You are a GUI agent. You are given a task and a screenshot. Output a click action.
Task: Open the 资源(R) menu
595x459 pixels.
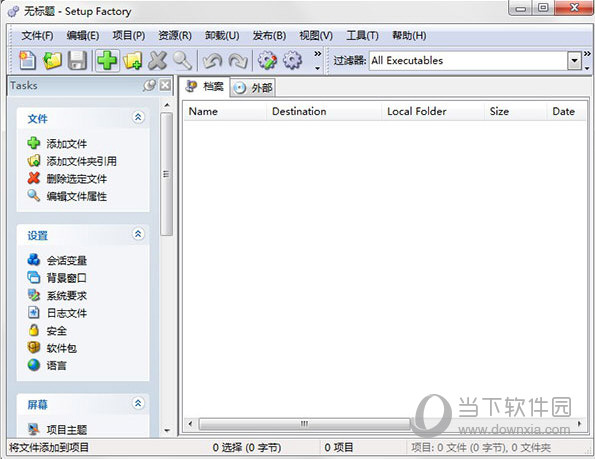pos(175,36)
